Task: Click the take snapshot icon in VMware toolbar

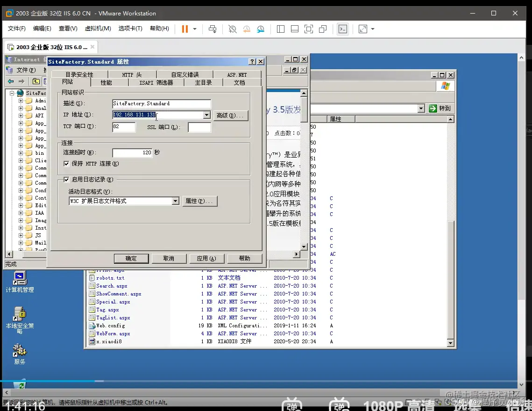Action: [233, 29]
